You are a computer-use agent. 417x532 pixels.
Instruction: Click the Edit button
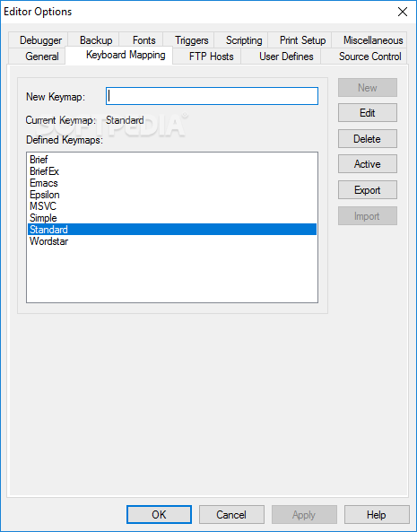point(368,113)
